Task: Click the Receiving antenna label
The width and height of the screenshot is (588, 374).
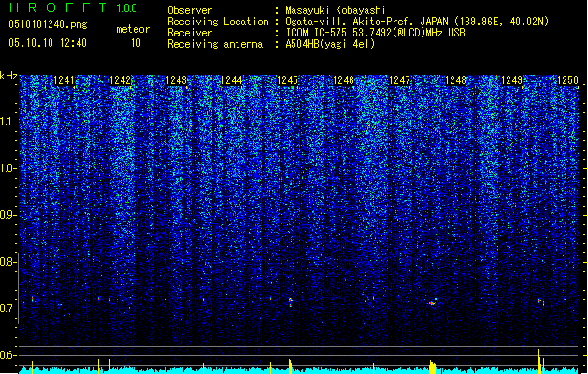Action: 215,44
